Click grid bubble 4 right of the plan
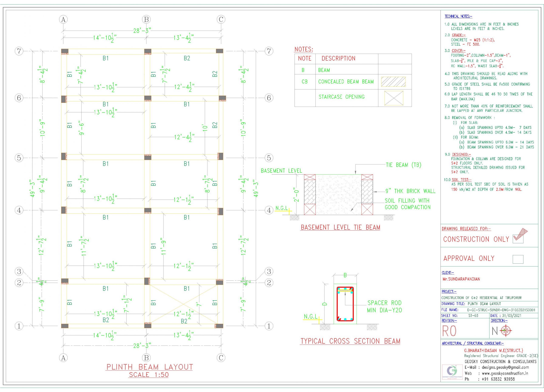 269,210
